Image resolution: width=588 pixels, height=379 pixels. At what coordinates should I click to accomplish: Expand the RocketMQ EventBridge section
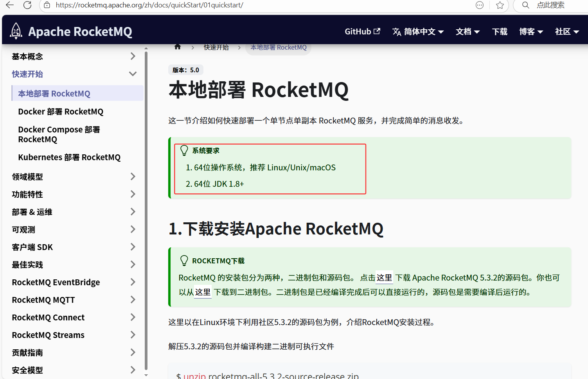[133, 282]
